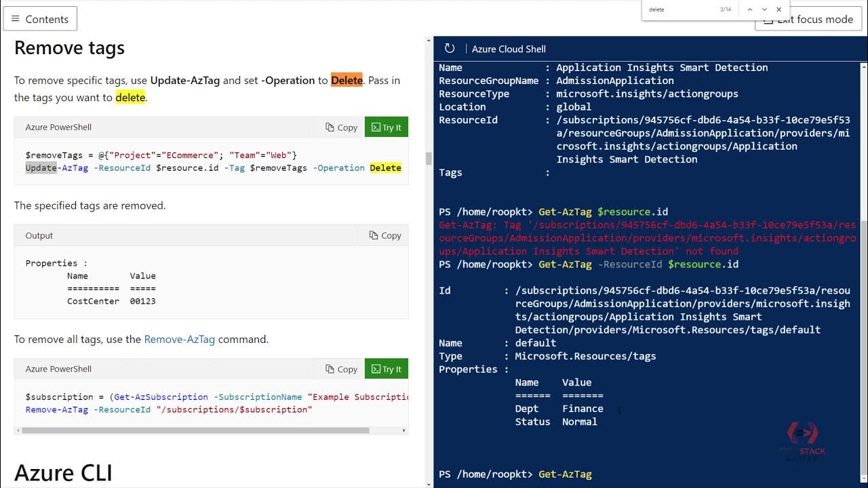Close the find-in-page bar
The image size is (868, 488).
click(779, 9)
